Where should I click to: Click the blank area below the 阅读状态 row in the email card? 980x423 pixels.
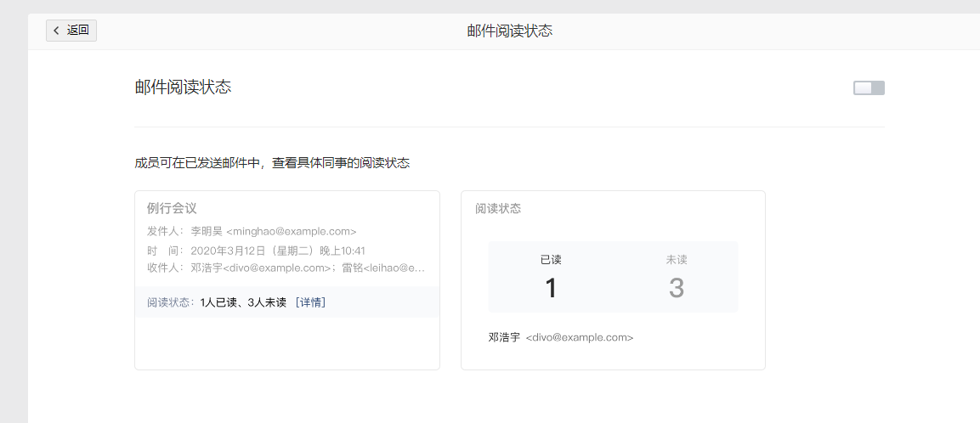286,343
